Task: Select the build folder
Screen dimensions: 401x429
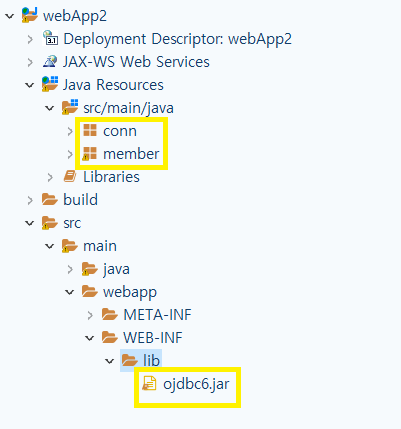Action: tap(80, 200)
